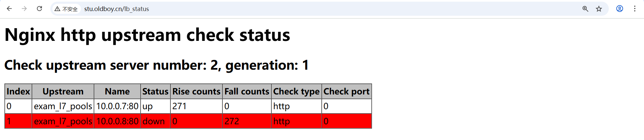Open the zoom magnifier icon
The image size is (644, 140).
click(x=585, y=9)
